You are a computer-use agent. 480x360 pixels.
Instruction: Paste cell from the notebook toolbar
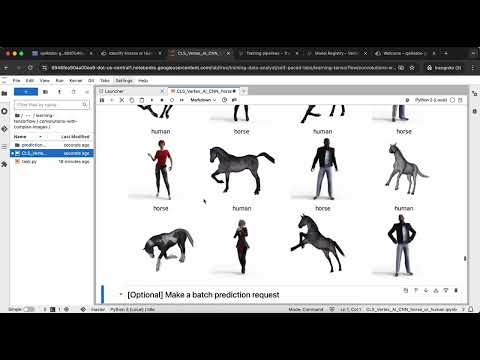click(x=142, y=100)
